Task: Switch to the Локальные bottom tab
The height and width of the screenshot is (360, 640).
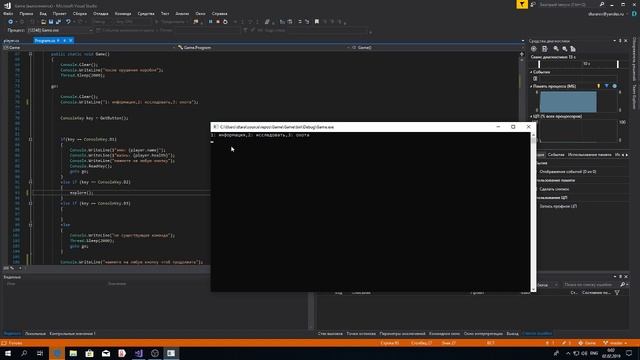Action: pos(35,333)
